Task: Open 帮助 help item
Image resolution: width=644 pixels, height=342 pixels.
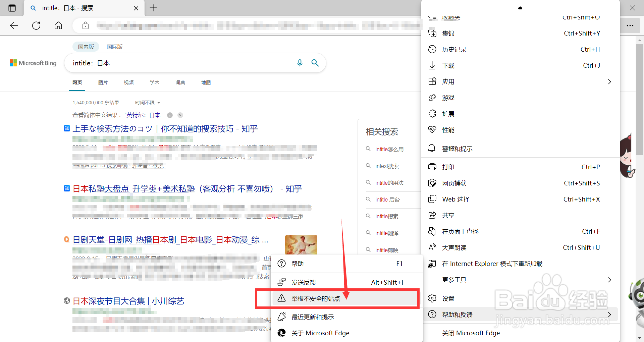Action: pyautogui.click(x=346, y=264)
